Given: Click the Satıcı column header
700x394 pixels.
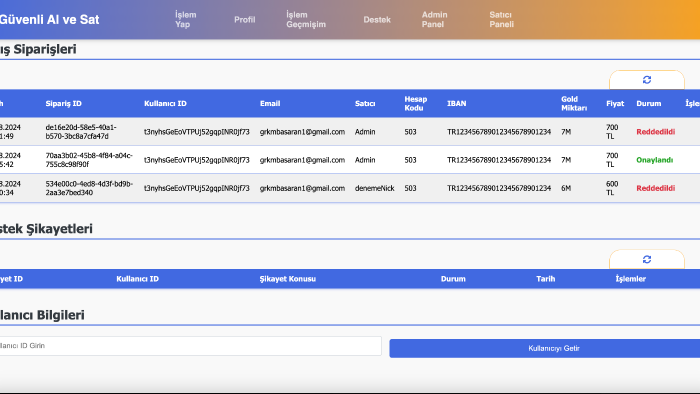Looking at the screenshot, I should click(x=365, y=104).
